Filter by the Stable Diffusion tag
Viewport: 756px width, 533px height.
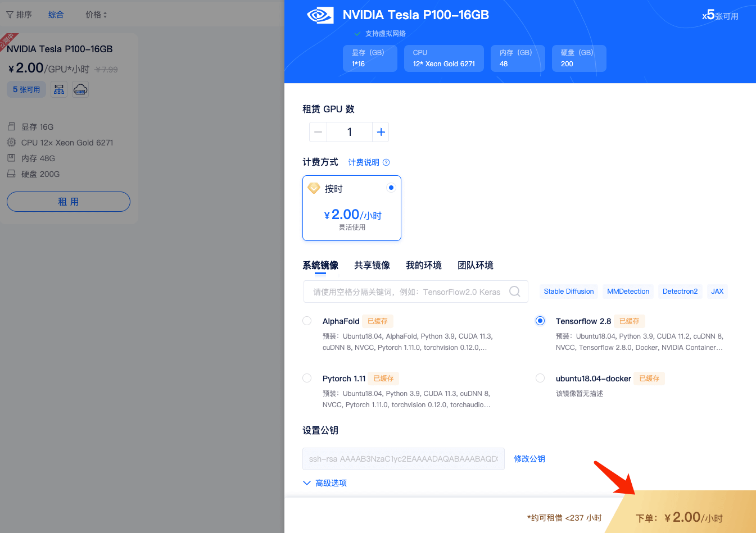pos(569,291)
